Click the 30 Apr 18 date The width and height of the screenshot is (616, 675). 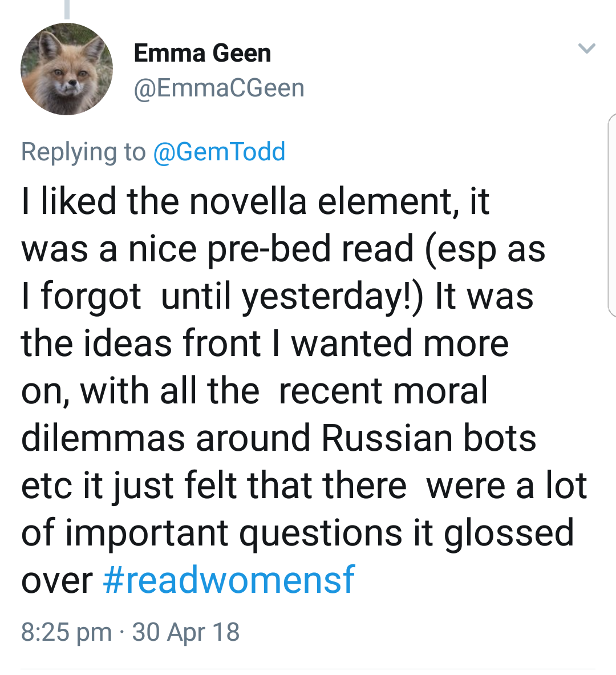point(186,632)
